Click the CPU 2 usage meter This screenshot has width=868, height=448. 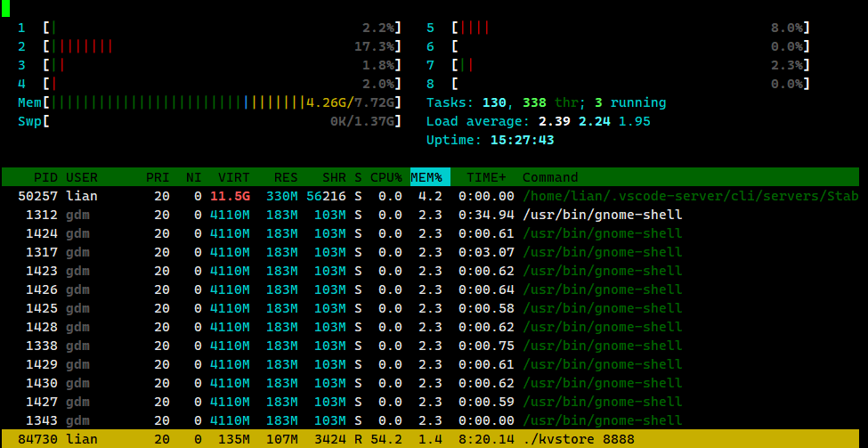click(209, 46)
